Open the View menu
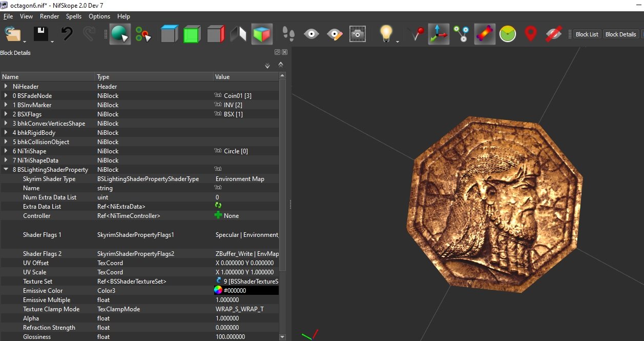The height and width of the screenshot is (341, 644). coord(26,16)
